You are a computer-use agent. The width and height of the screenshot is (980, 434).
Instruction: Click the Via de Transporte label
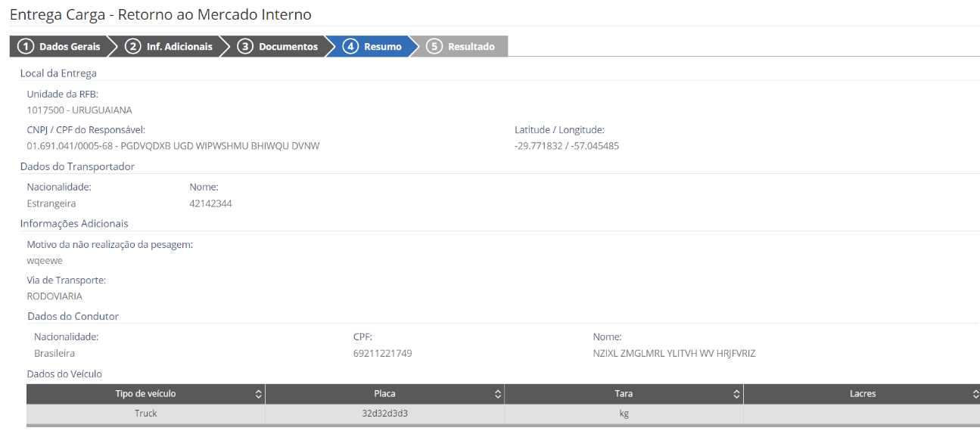[x=67, y=280]
